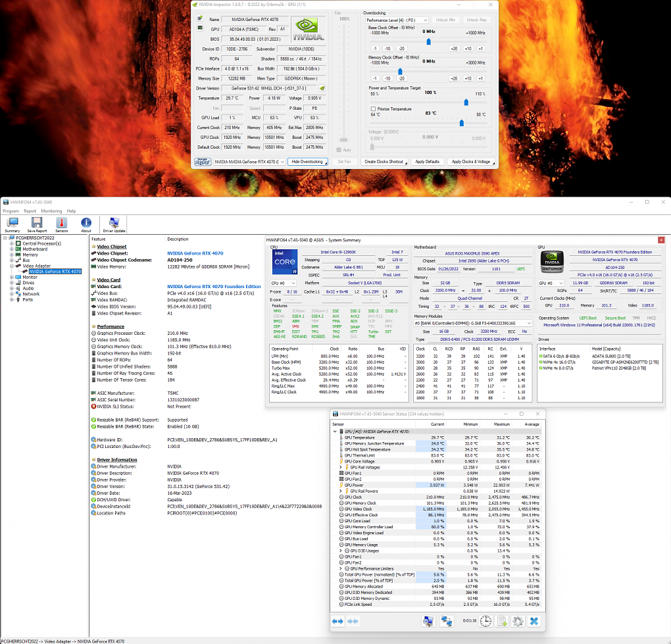Click the green driver check icon next to Driver Version

[322, 88]
